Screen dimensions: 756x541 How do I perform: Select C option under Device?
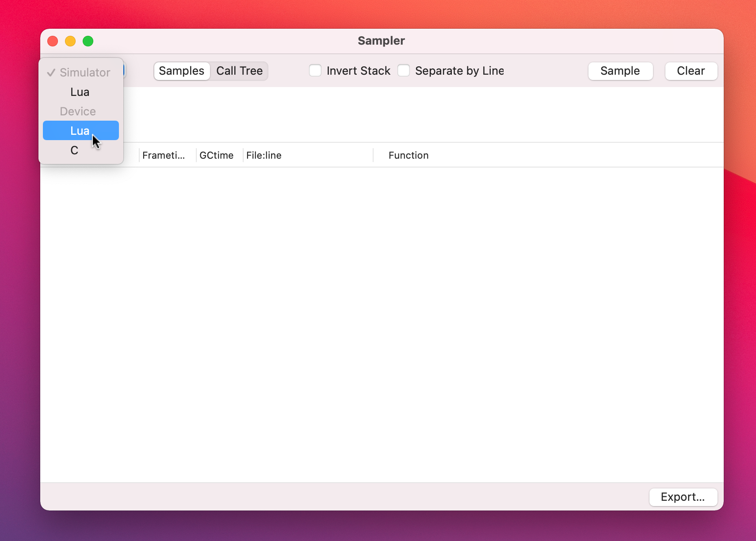[80, 150]
